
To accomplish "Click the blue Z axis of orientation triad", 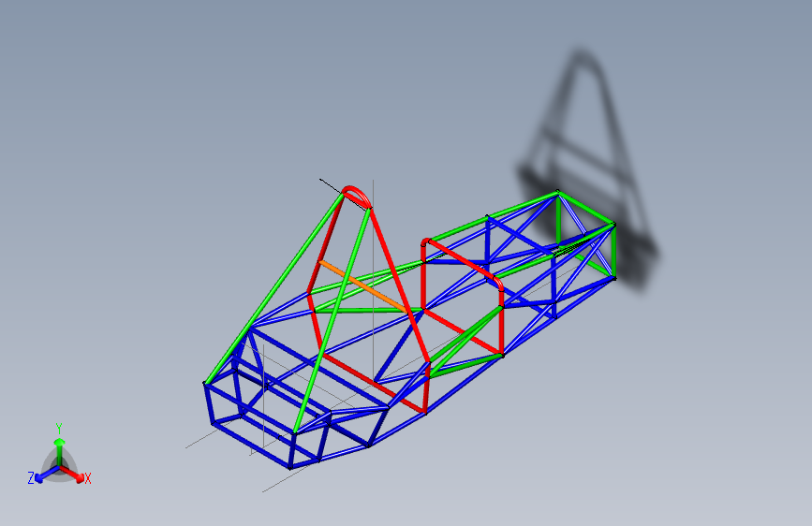I will pyautogui.click(x=48, y=474).
